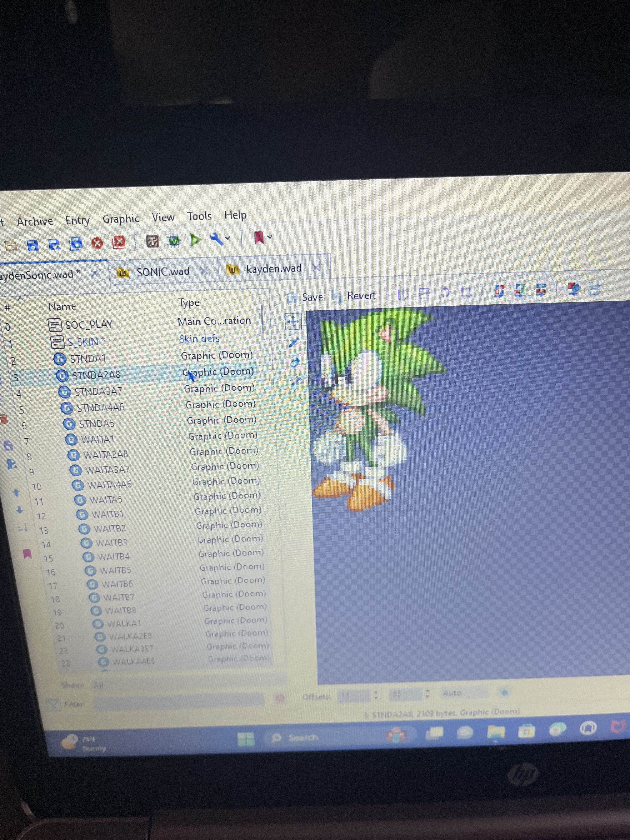Close the kayden.wad tab
Image resolution: width=630 pixels, height=840 pixels.
[316, 268]
